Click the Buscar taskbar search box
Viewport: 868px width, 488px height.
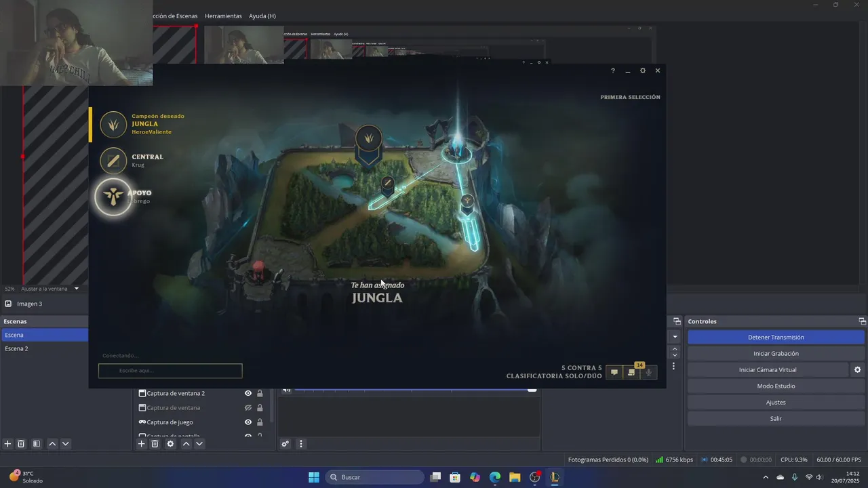(374, 477)
